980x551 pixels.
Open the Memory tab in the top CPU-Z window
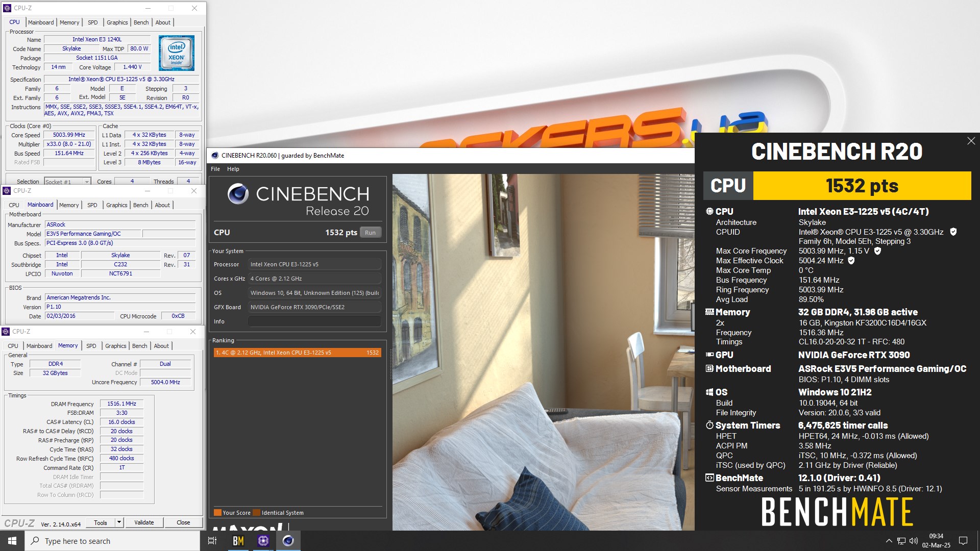69,22
